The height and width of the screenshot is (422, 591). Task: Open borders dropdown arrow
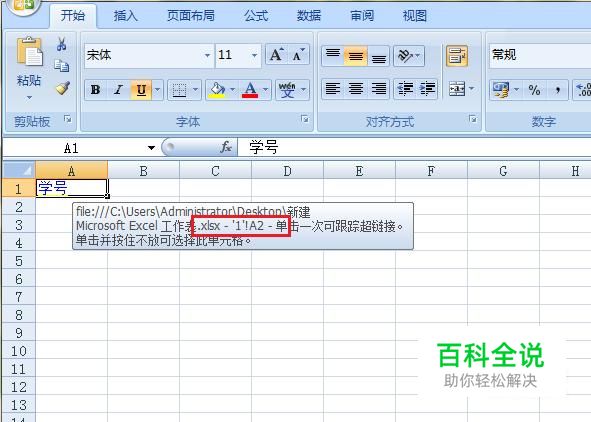click(196, 90)
